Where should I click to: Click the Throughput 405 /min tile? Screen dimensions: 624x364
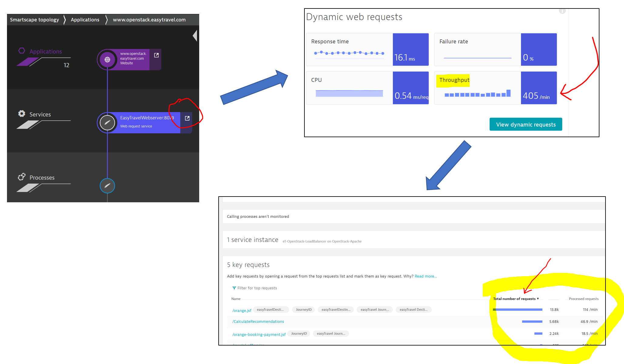495,88
